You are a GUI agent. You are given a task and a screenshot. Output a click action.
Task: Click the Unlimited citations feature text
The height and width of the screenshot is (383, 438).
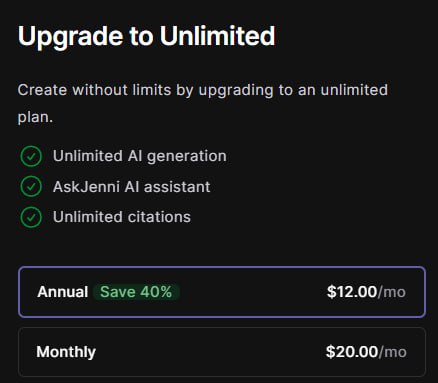pyautogui.click(x=122, y=217)
